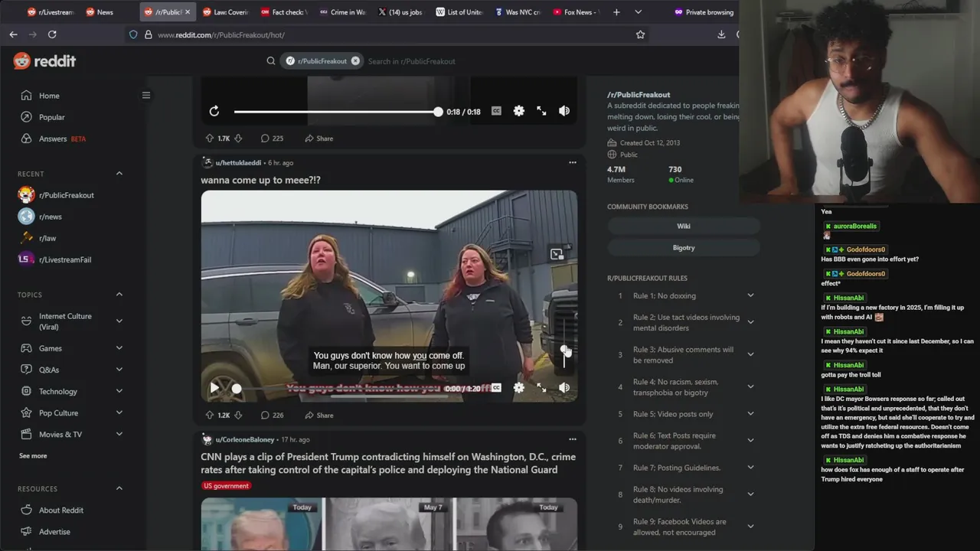The height and width of the screenshot is (551, 980).
Task: Bookmark page with star icon
Action: click(640, 34)
